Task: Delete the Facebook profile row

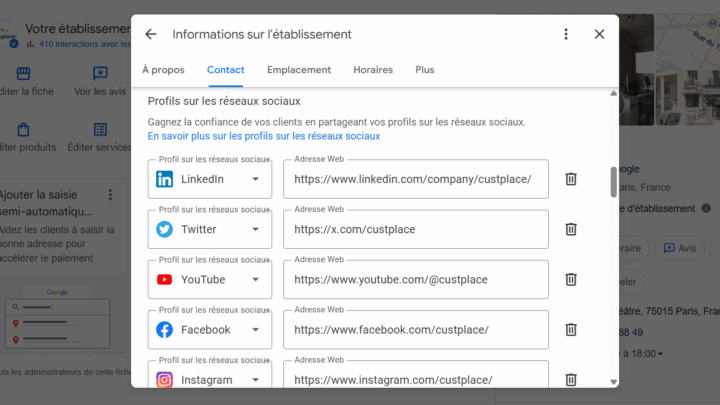Action: coord(571,330)
